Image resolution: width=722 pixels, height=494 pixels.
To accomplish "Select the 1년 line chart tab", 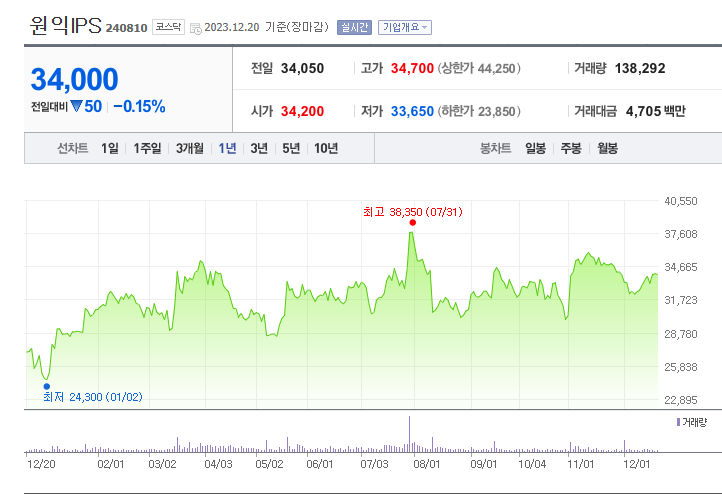I will (227, 148).
